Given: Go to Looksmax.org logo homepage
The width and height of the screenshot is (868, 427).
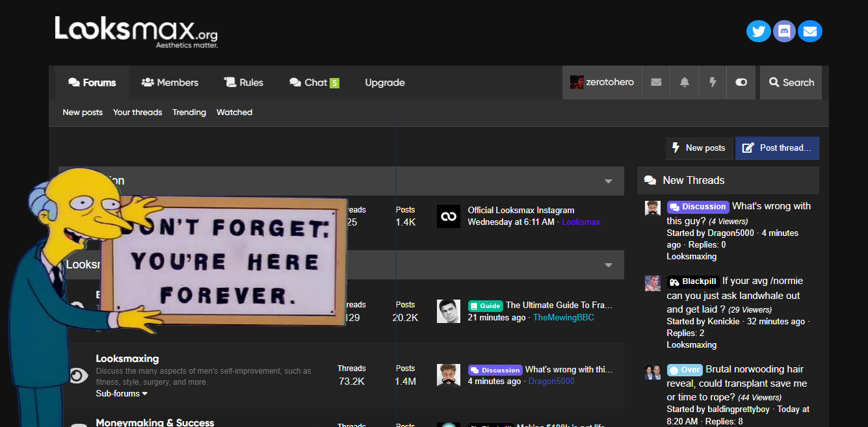Looking at the screenshot, I should 136,32.
